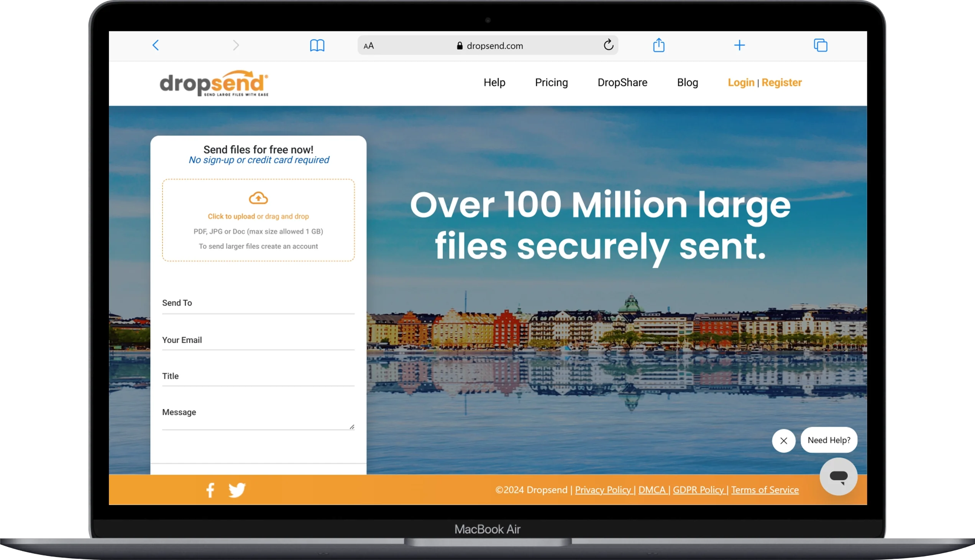Open the AA reader text-size menu
975x560 pixels.
coord(369,46)
